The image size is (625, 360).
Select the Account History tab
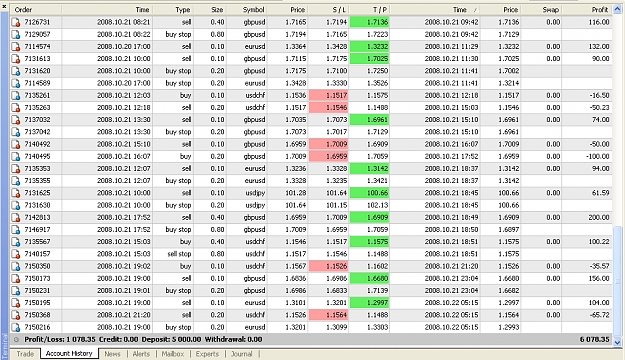69,353
